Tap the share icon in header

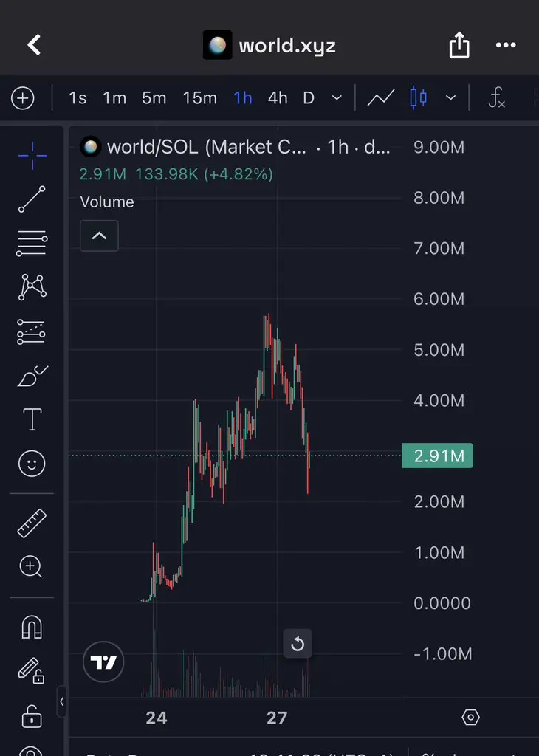coord(459,45)
